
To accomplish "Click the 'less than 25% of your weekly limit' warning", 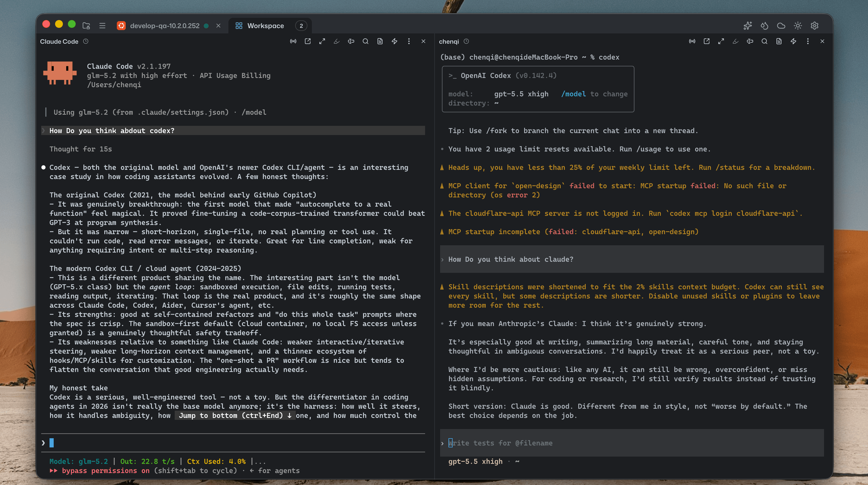I will [x=632, y=167].
